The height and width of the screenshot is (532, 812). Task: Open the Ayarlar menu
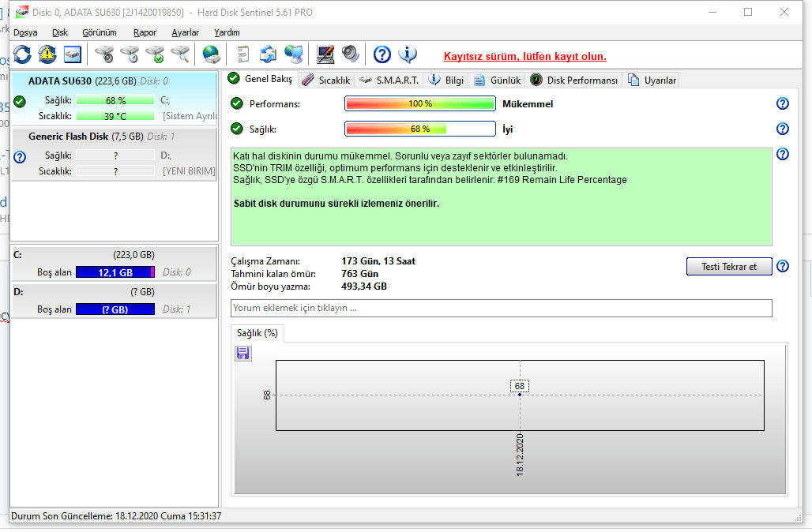click(186, 32)
